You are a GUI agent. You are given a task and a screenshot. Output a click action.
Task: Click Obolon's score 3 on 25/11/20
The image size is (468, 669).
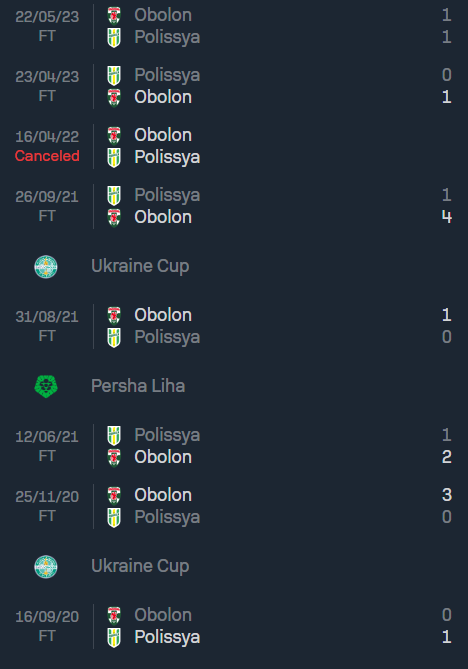point(447,495)
